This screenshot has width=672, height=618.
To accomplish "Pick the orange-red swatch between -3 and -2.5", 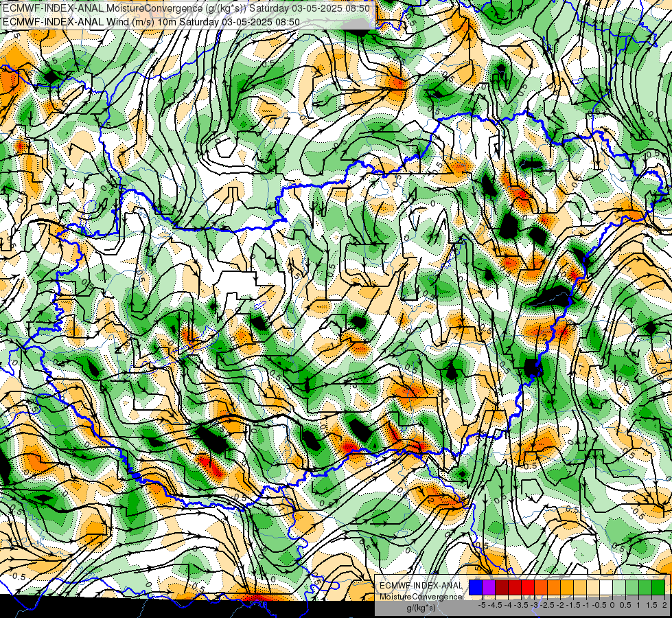I will tap(541, 587).
